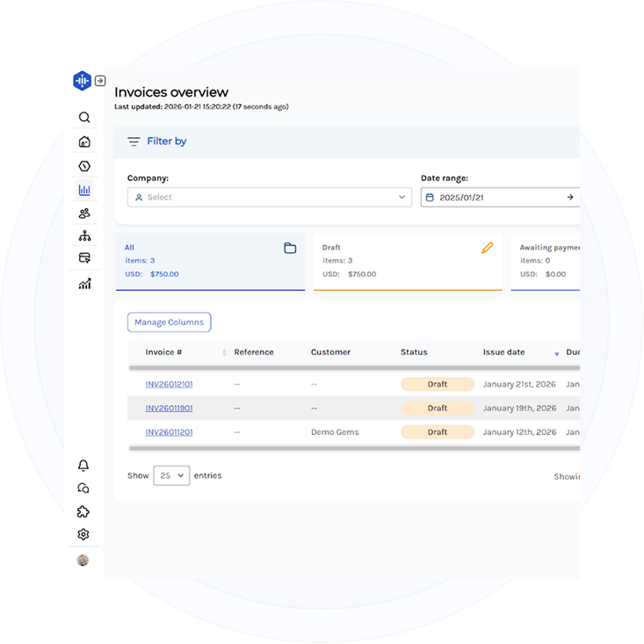Image resolution: width=644 pixels, height=644 pixels.
Task: Open the entries-per-page 25 dropdown
Action: [171, 475]
